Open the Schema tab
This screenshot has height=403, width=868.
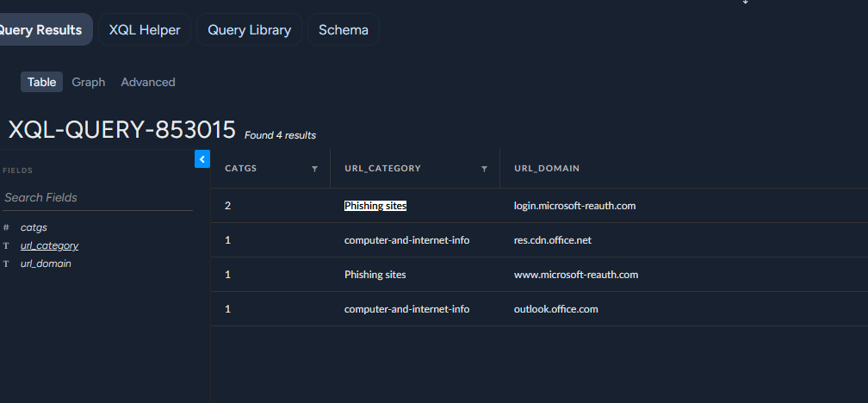pyautogui.click(x=344, y=30)
